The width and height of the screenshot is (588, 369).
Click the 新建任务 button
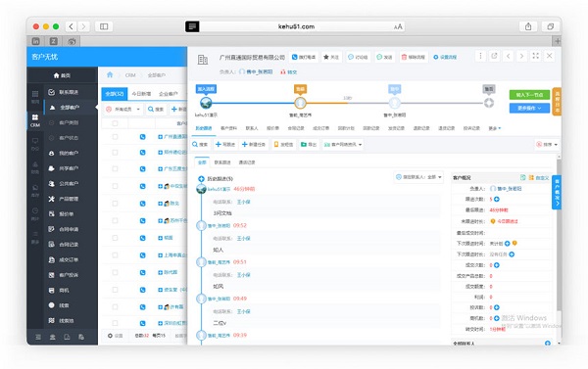click(x=254, y=144)
